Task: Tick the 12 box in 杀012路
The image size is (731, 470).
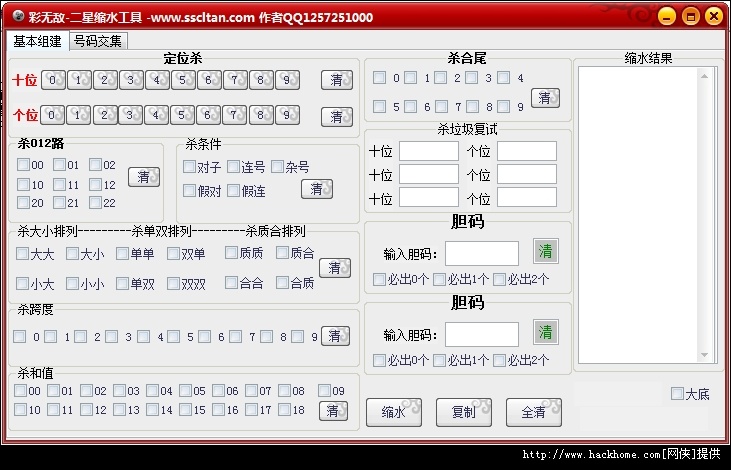Action: click(x=95, y=184)
